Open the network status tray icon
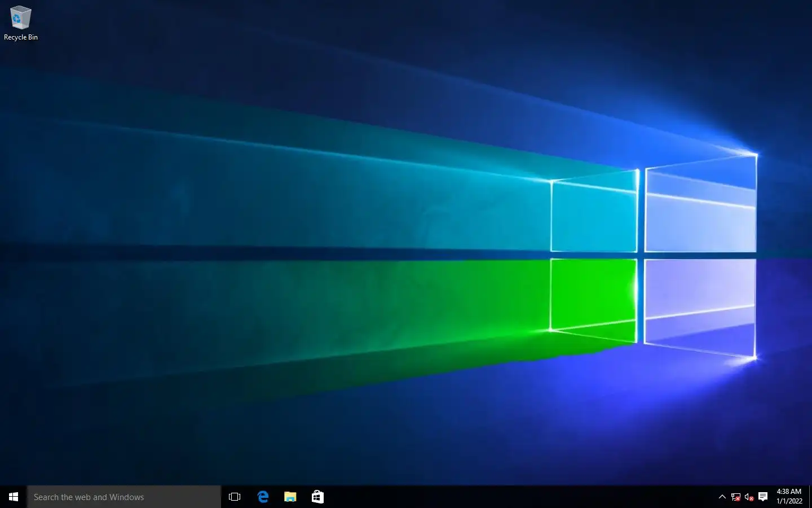The image size is (812, 508). click(735, 497)
